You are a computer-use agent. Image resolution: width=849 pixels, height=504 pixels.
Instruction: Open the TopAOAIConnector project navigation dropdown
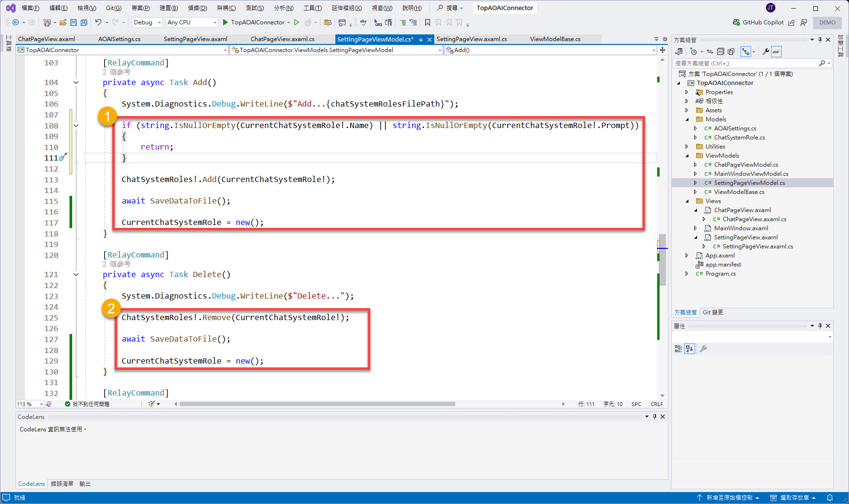point(122,50)
